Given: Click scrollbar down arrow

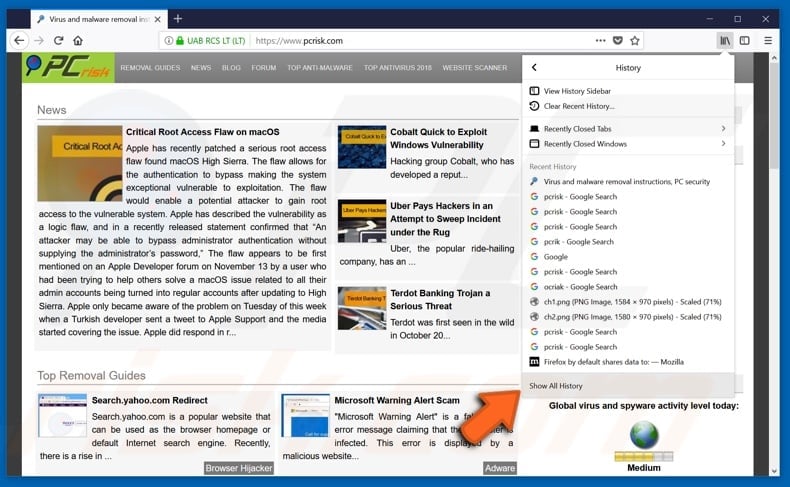Looking at the screenshot, I should click(774, 471).
